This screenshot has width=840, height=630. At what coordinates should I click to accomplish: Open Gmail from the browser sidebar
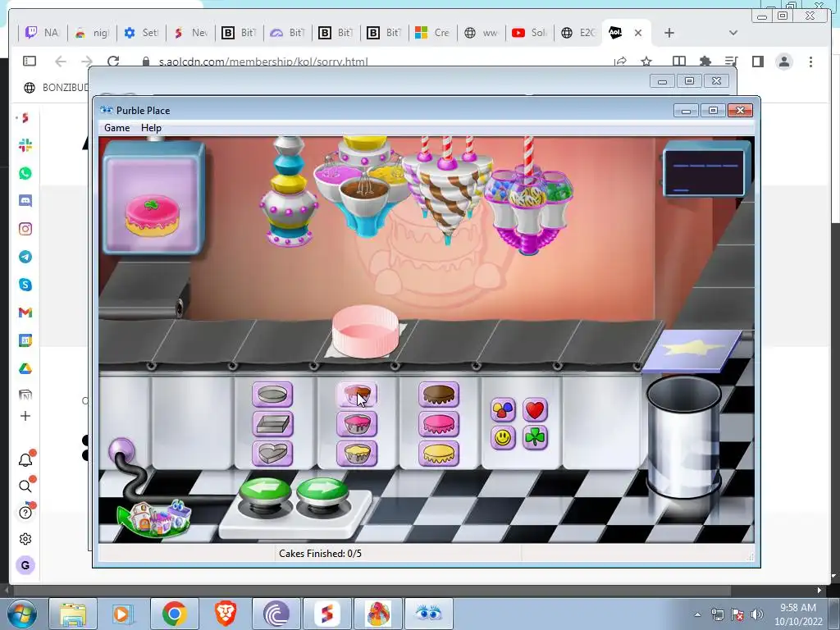25,313
